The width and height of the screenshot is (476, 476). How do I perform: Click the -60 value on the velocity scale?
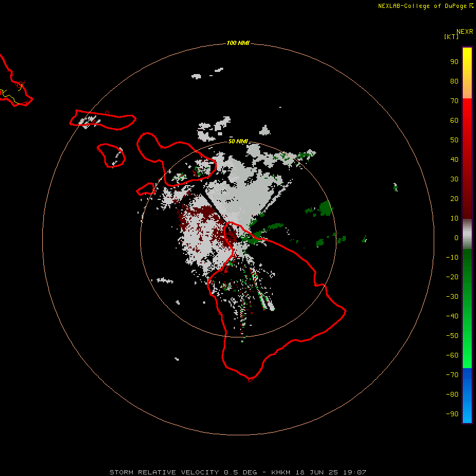tap(452, 355)
